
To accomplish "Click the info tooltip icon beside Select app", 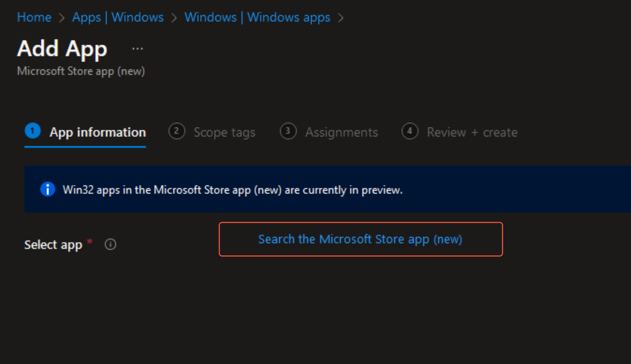I will click(110, 244).
